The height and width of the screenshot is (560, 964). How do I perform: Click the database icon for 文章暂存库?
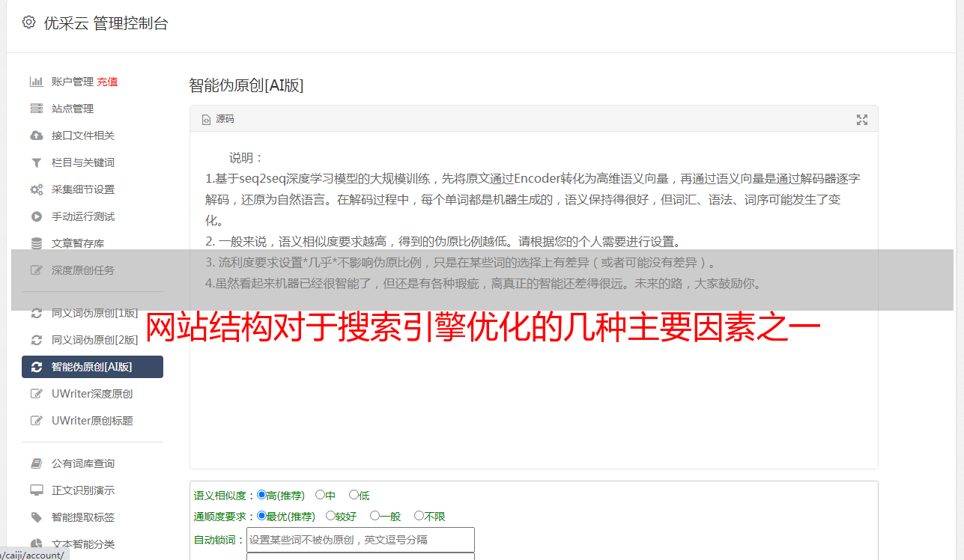(x=36, y=243)
